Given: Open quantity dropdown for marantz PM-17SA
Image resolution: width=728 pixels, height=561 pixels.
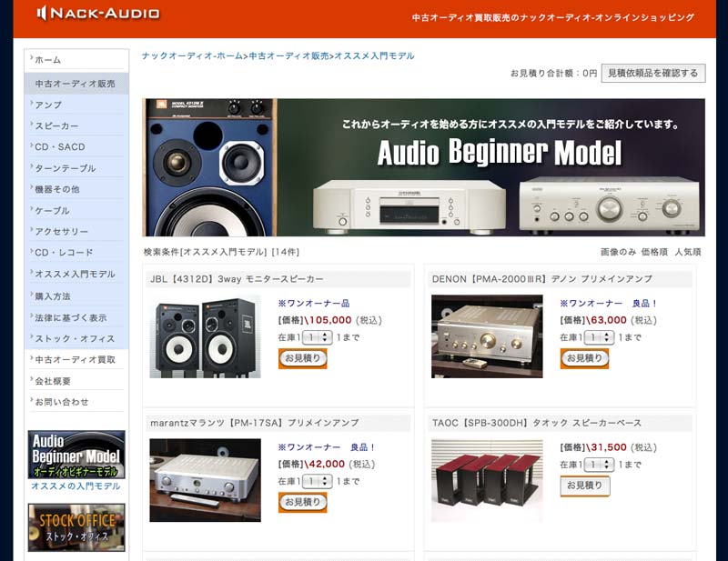Looking at the screenshot, I should [318, 481].
